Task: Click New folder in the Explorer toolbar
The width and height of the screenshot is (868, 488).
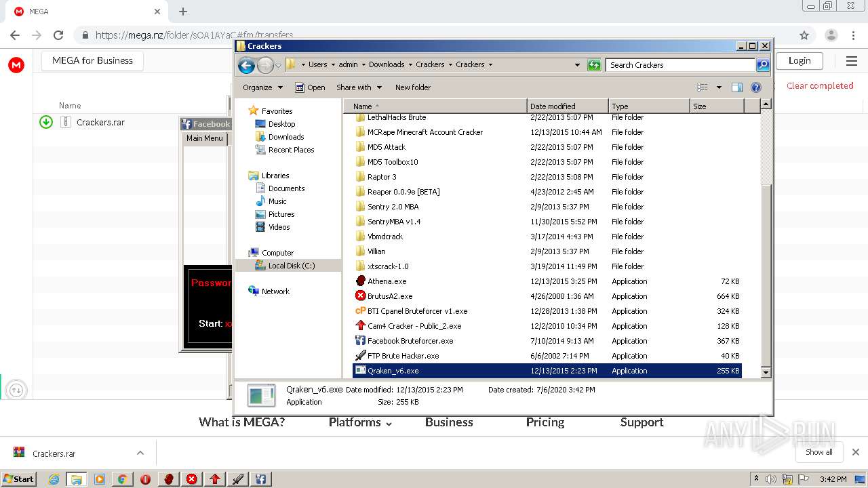Action: pyautogui.click(x=413, y=87)
